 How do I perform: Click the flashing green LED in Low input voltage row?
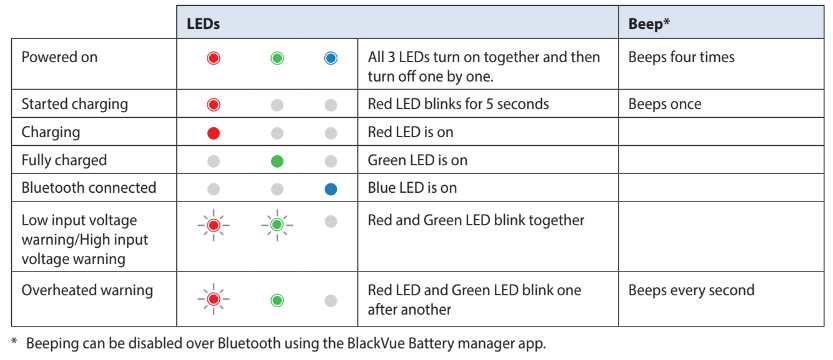(277, 225)
